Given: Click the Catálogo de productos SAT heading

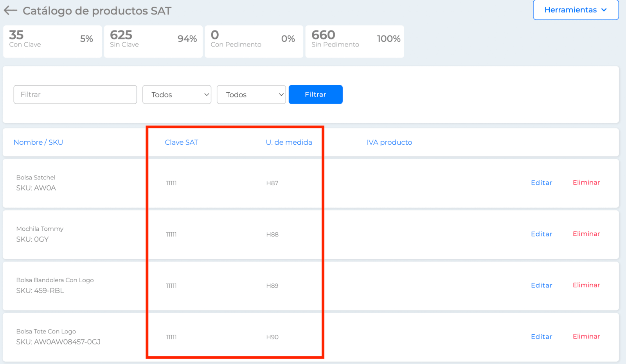Looking at the screenshot, I should pos(97,11).
